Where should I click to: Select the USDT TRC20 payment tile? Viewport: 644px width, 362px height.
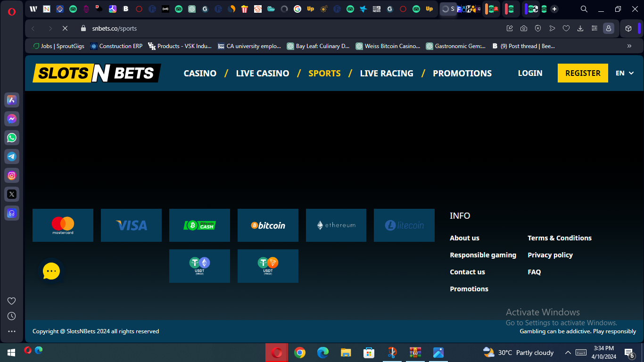(x=268, y=266)
